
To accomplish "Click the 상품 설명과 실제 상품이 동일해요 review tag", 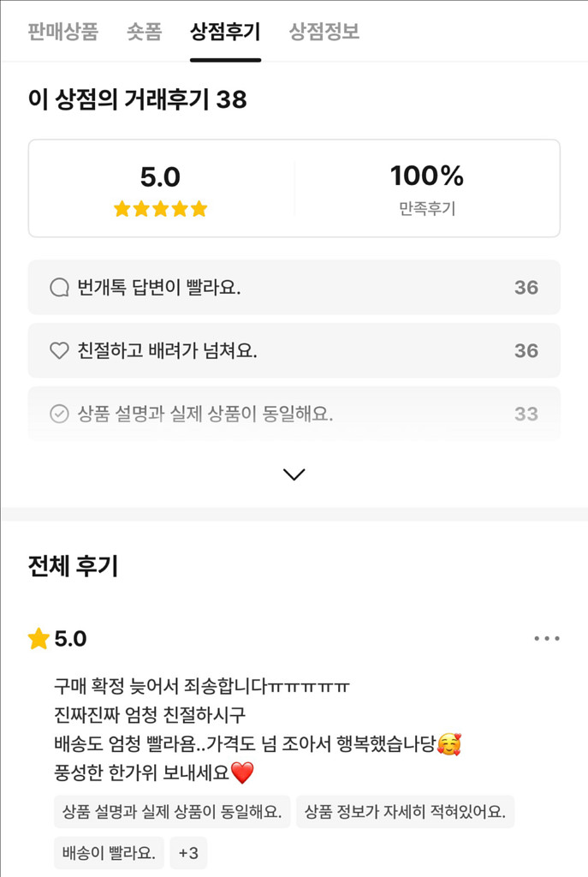I will click(172, 812).
